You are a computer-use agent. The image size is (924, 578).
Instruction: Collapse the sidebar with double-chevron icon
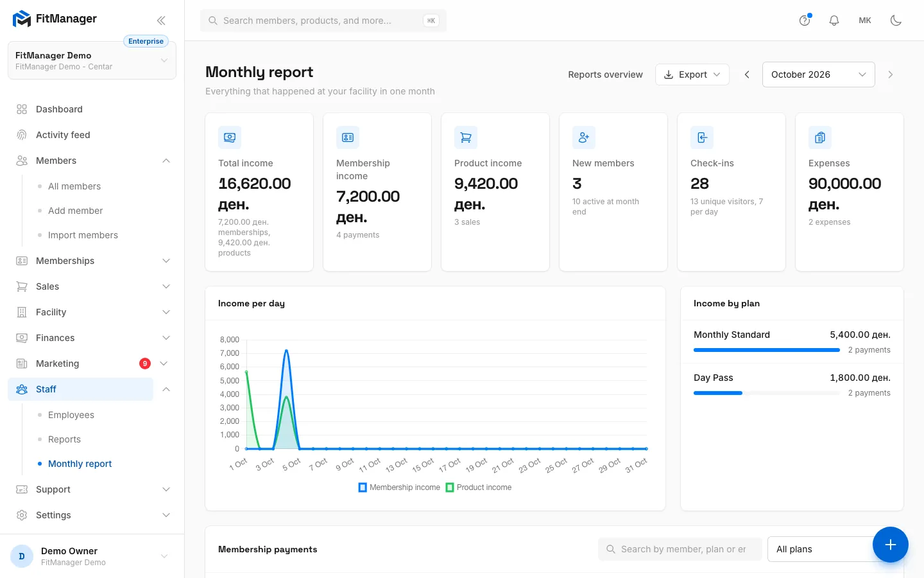click(161, 21)
